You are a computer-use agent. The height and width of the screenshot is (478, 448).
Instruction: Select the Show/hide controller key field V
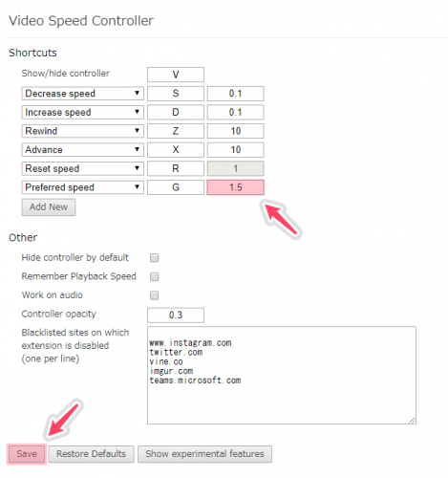coord(176,75)
